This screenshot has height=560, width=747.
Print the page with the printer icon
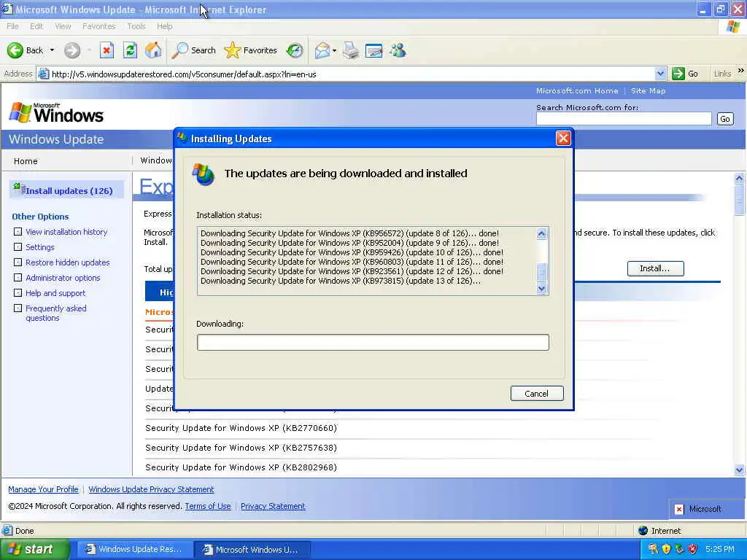pyautogui.click(x=351, y=50)
